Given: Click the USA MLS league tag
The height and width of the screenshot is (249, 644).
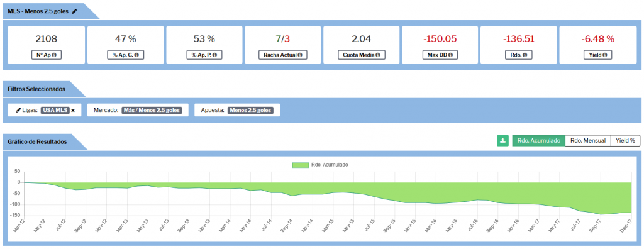Looking at the screenshot, I should [x=55, y=110].
